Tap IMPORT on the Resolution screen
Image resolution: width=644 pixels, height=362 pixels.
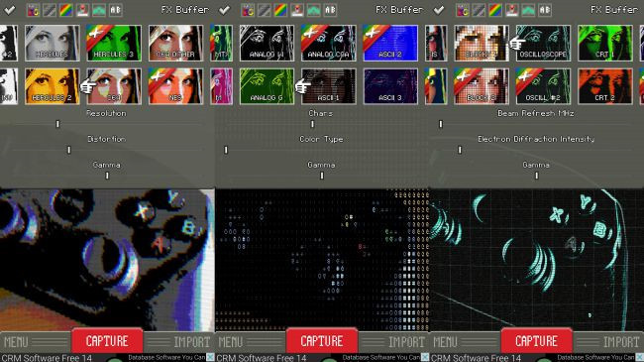[x=192, y=342]
